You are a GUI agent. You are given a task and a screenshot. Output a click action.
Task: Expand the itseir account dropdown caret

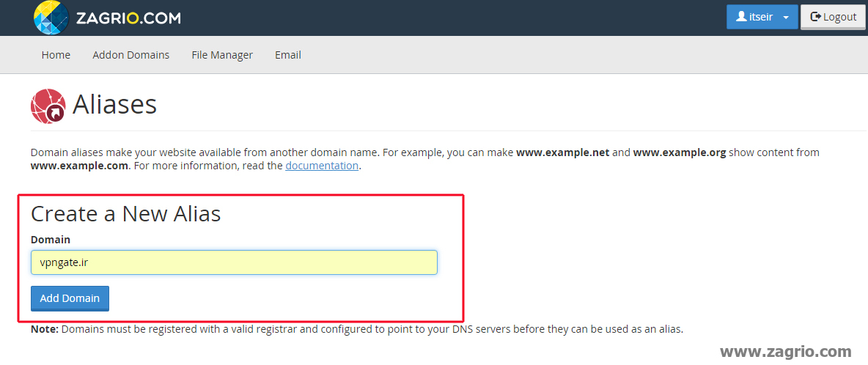pos(786,18)
